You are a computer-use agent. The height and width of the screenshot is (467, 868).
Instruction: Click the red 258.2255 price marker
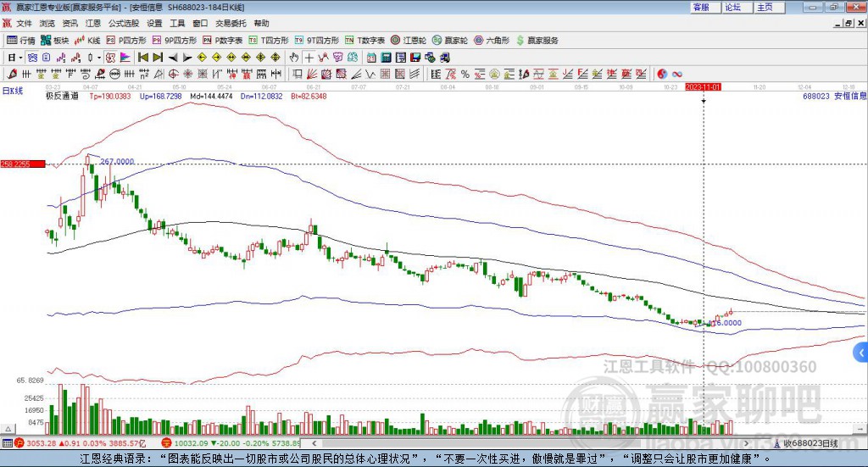tap(23, 164)
